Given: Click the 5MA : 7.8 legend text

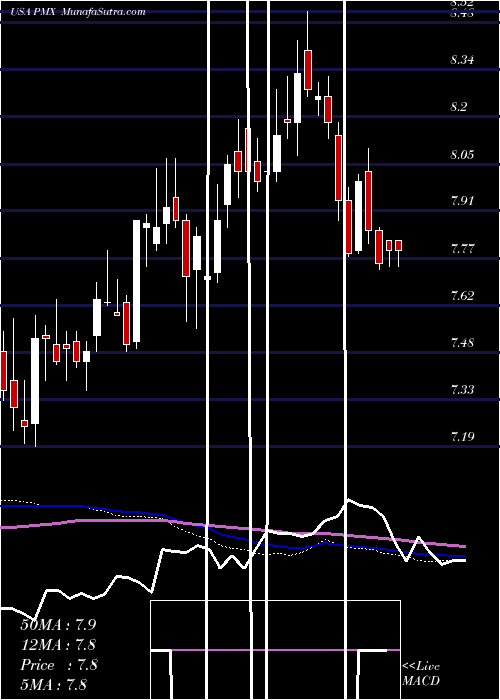Looking at the screenshot, I should pyautogui.click(x=54, y=684).
